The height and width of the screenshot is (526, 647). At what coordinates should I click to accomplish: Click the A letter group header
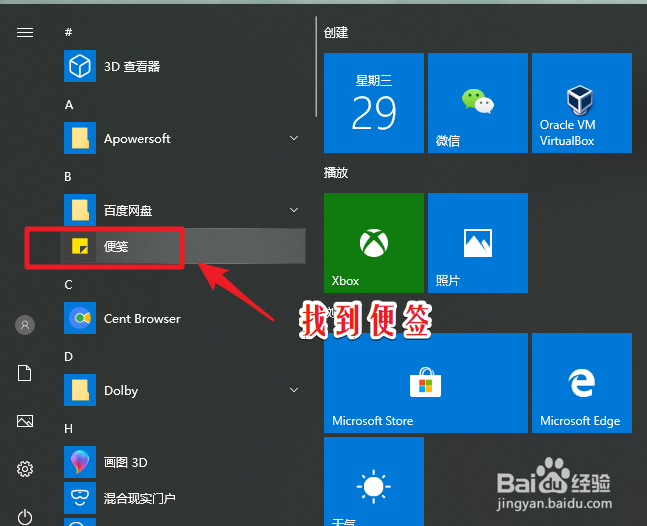(69, 105)
